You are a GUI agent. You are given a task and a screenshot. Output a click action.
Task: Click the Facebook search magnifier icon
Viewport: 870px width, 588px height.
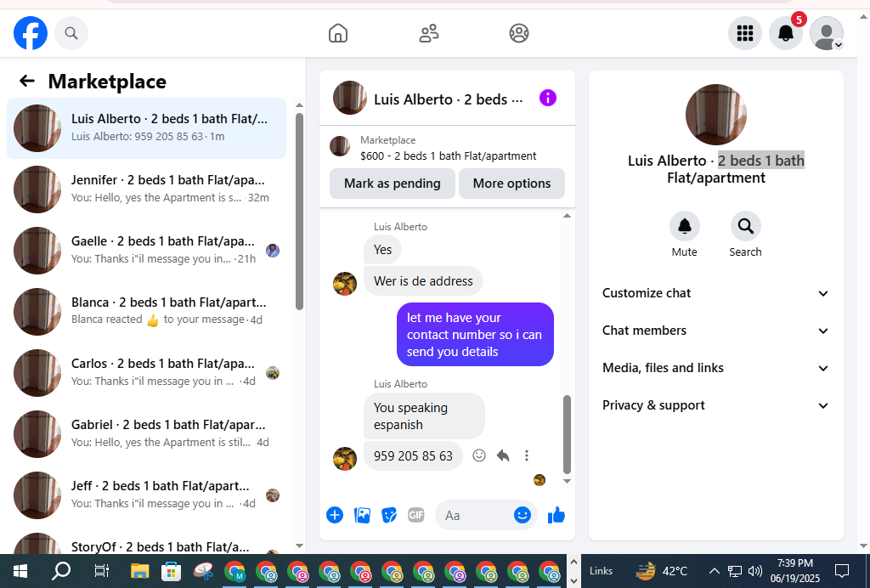tap(71, 33)
